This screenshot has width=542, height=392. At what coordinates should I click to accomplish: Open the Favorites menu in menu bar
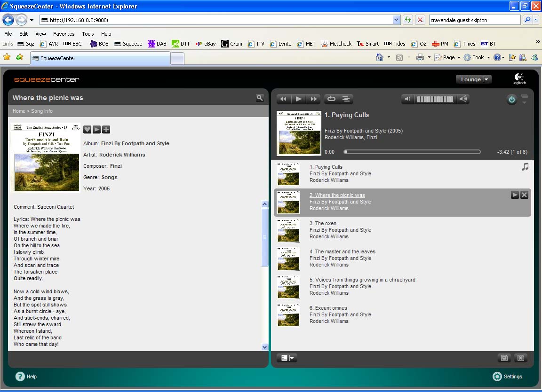[x=64, y=34]
